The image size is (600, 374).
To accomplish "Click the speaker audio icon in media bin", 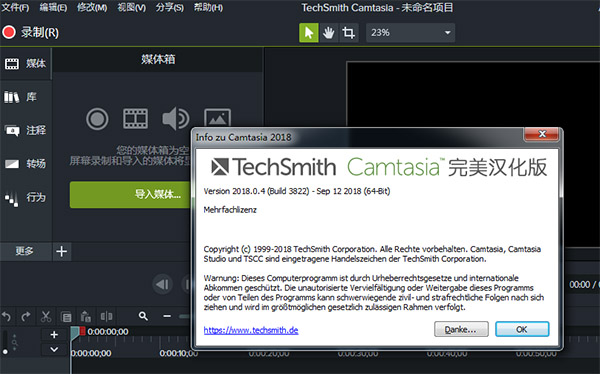I will pos(176,119).
